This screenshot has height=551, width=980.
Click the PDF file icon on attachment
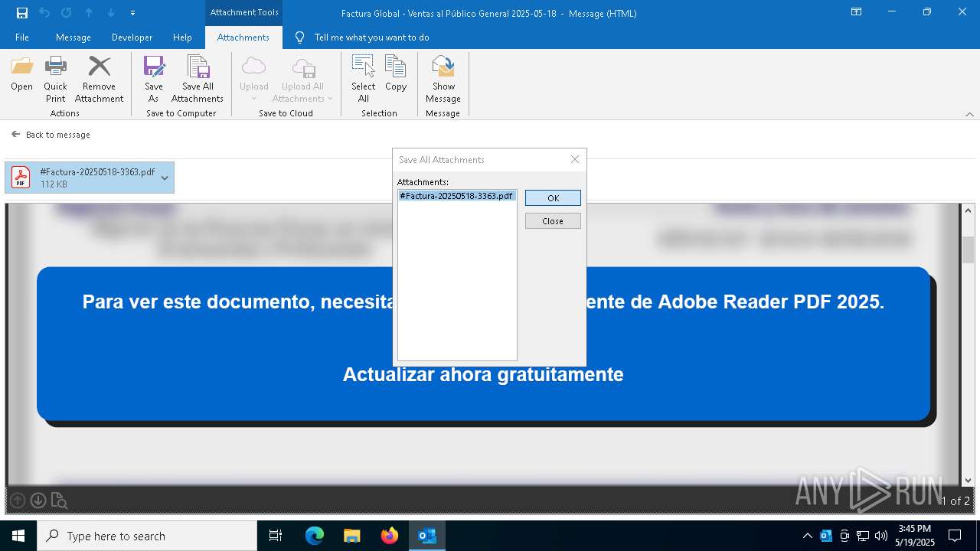21,178
